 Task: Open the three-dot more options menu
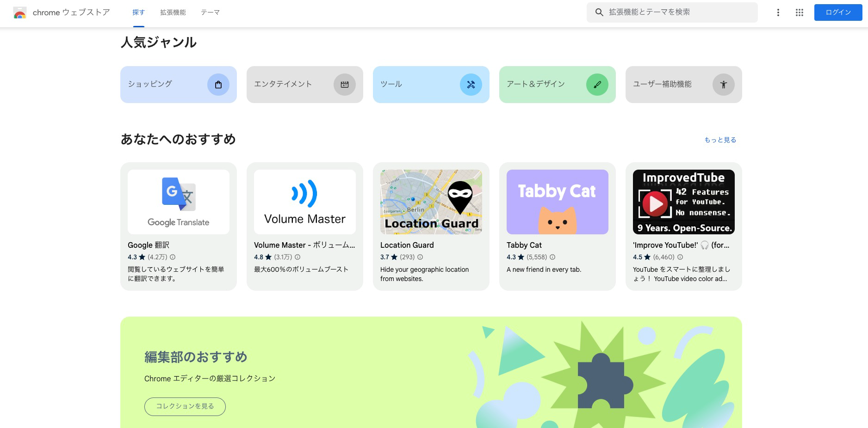pos(778,12)
